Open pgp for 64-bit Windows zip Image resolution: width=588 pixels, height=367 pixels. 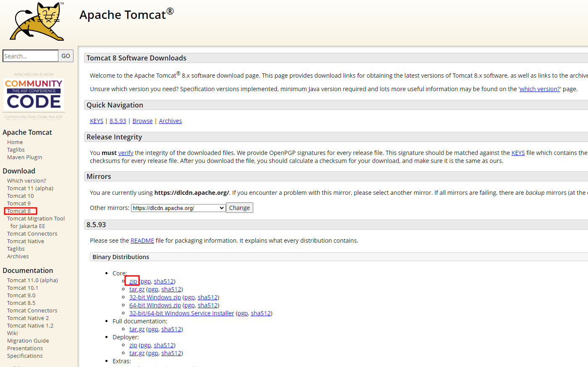click(189, 305)
